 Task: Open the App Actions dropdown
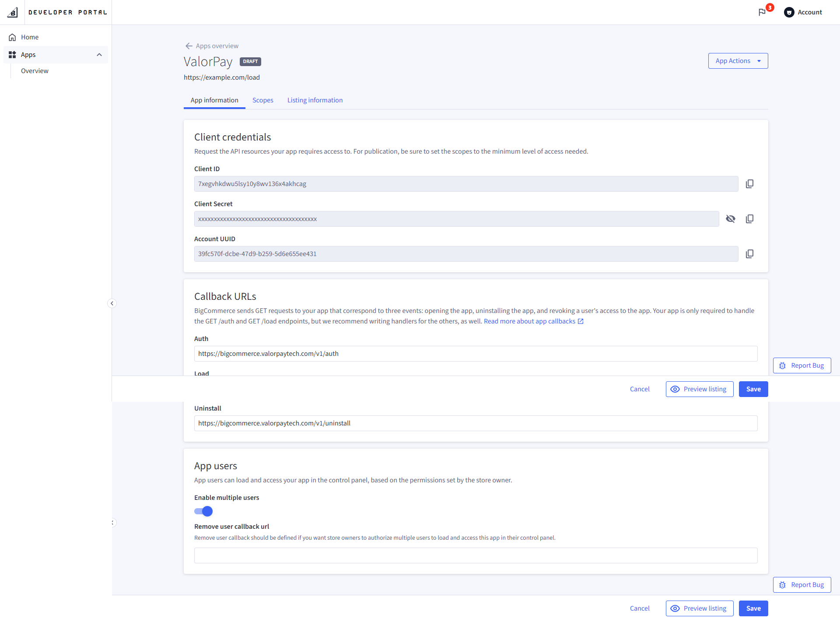[738, 61]
